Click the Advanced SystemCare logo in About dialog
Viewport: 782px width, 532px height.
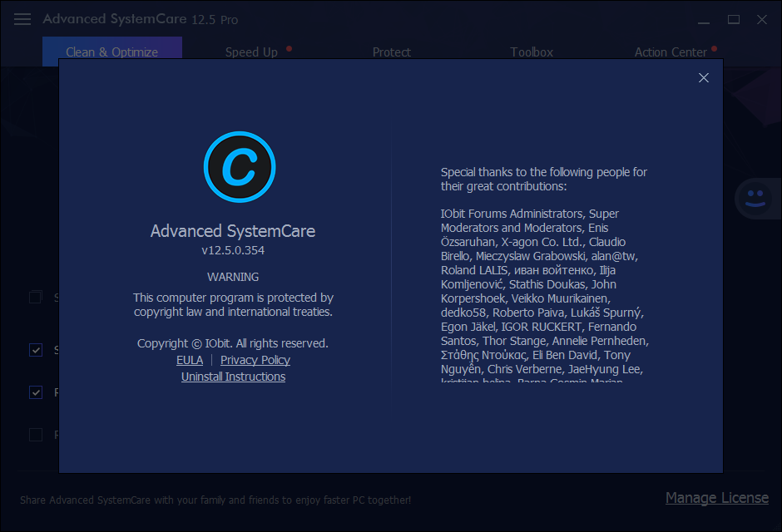point(240,167)
